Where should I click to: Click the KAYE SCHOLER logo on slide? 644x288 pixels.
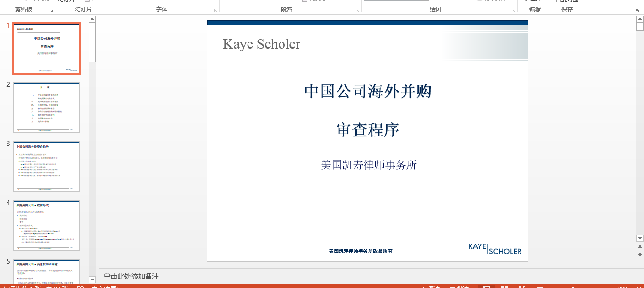495,248
